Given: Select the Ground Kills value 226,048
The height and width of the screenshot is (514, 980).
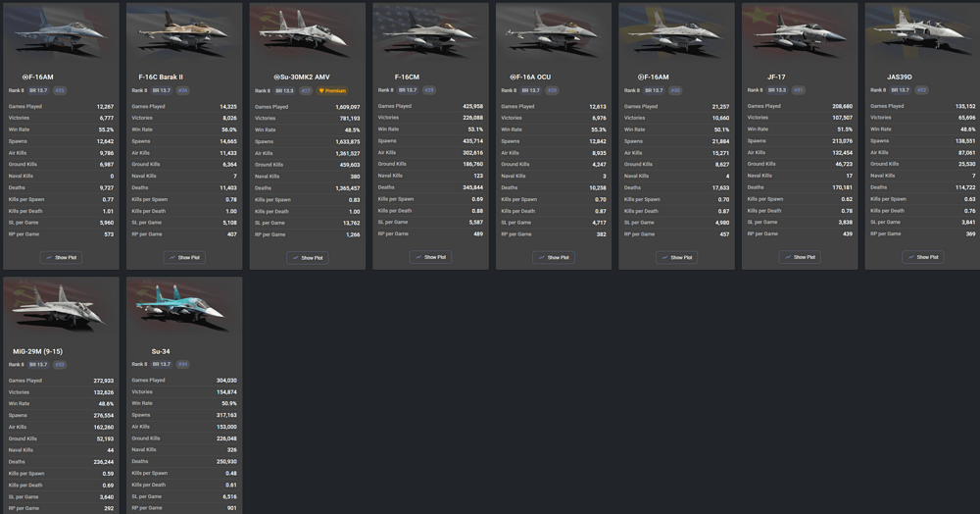Looking at the screenshot, I should coord(226,438).
